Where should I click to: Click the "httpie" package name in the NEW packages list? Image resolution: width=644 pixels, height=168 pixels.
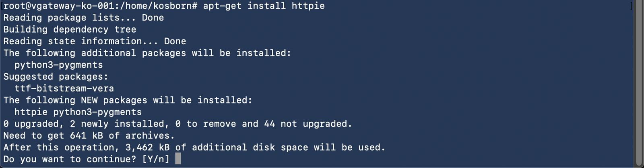tap(31, 112)
